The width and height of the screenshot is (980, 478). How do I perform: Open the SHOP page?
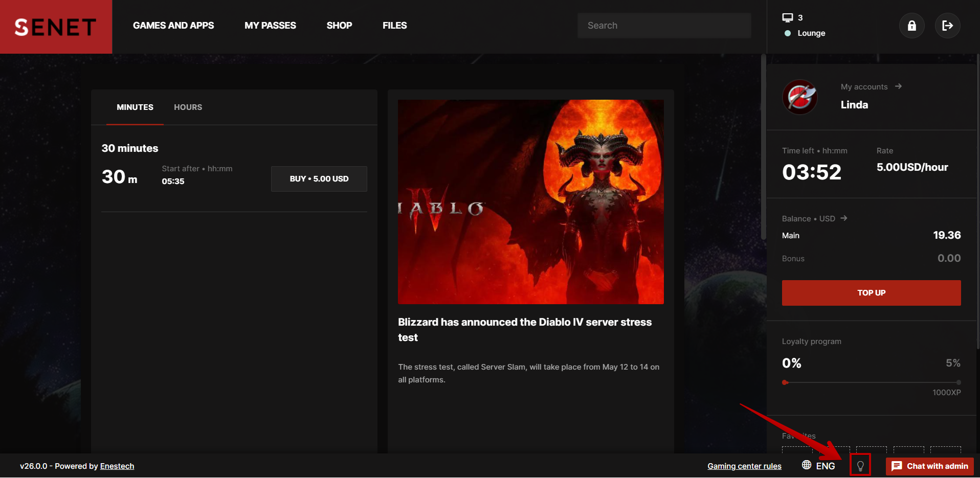coord(339,26)
